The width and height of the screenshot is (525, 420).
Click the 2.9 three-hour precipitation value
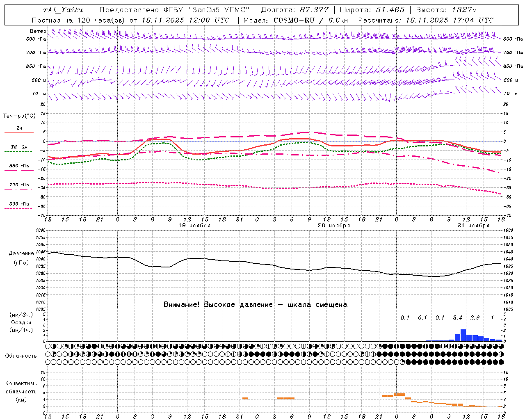tap(475, 317)
